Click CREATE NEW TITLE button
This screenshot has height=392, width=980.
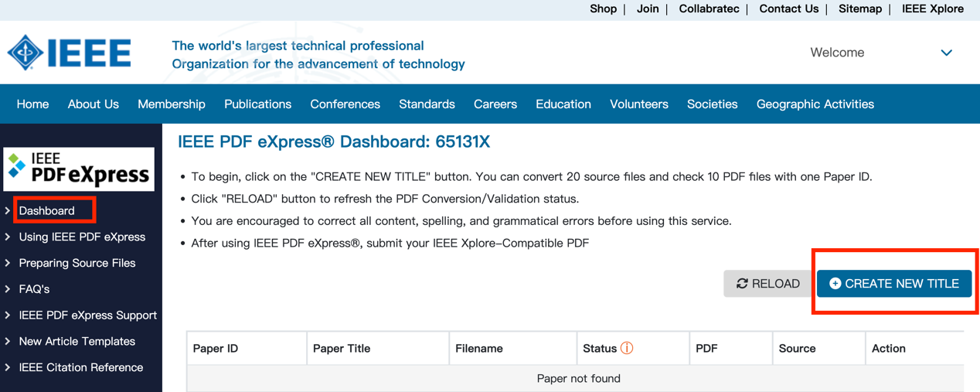click(893, 284)
